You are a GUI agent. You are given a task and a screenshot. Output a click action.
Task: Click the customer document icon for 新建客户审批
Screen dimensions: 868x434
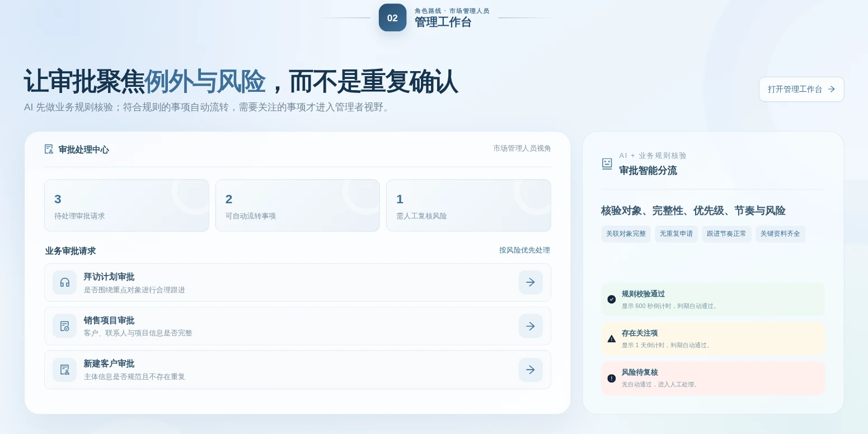pos(64,370)
